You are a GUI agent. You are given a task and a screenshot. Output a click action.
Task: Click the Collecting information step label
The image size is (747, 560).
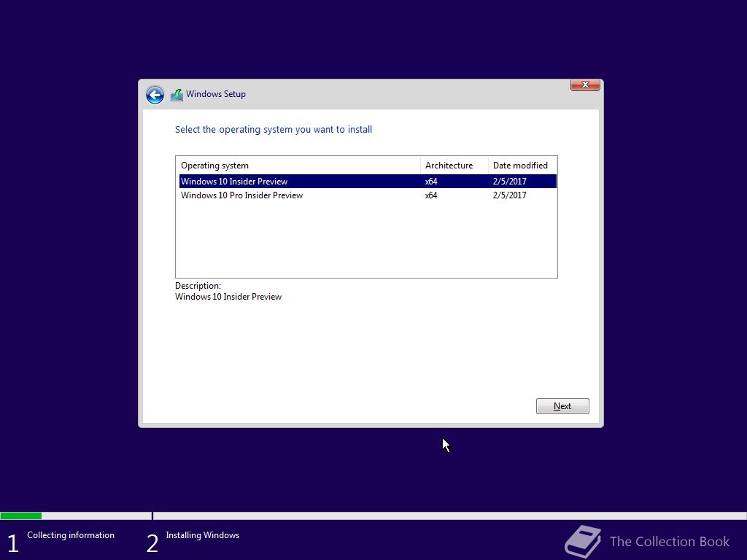click(x=71, y=535)
